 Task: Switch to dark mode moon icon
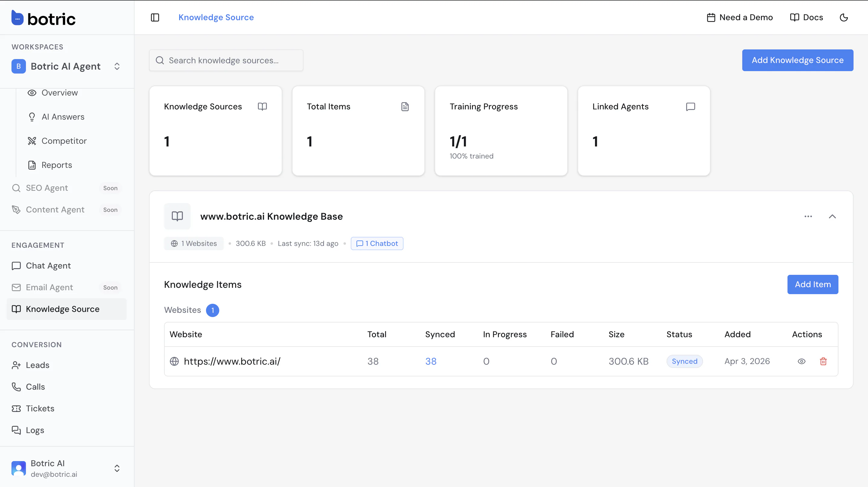pos(844,17)
